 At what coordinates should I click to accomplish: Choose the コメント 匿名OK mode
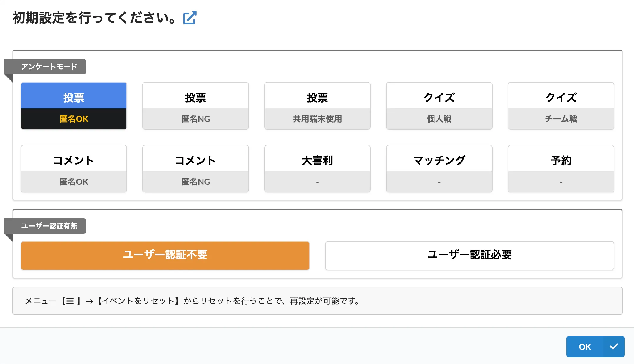click(73, 169)
